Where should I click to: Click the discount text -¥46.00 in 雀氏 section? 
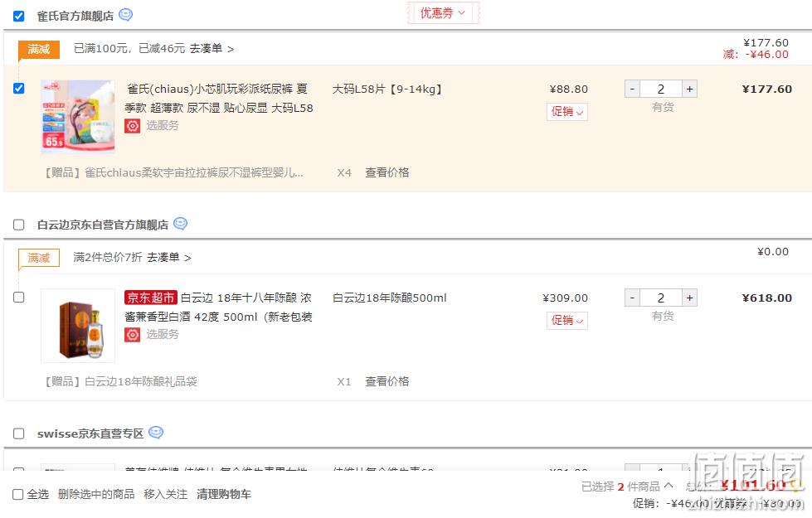pos(766,55)
